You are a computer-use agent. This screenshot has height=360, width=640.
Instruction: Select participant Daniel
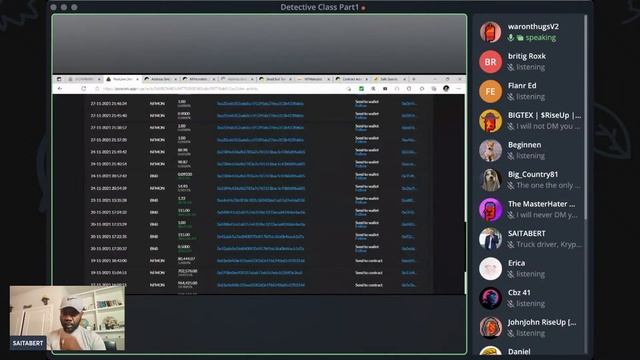(x=531, y=351)
